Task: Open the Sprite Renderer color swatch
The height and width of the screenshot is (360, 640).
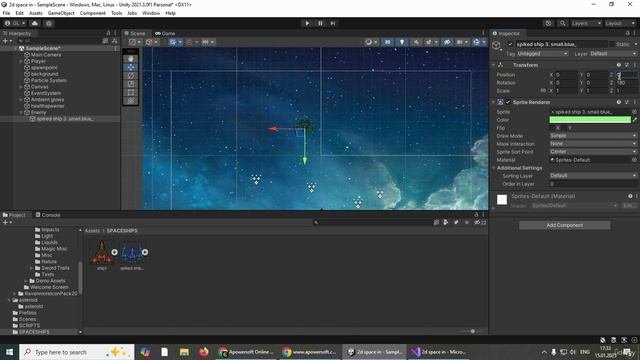Action: click(590, 120)
